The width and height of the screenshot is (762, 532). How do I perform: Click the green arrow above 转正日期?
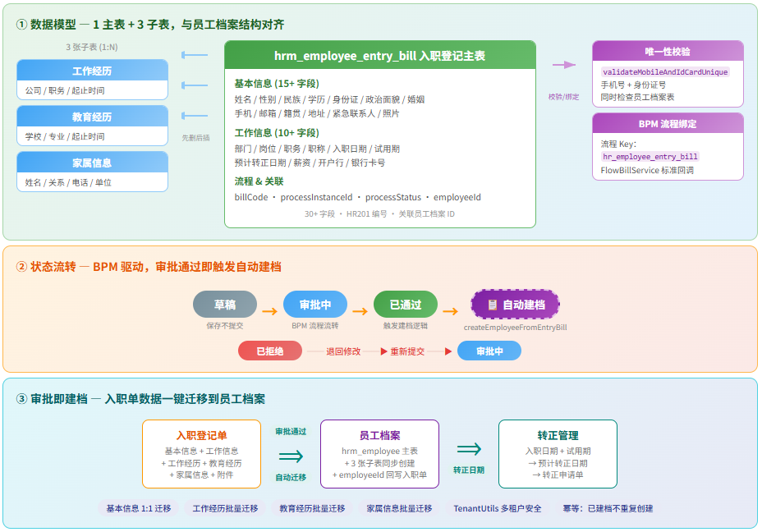[469, 448]
